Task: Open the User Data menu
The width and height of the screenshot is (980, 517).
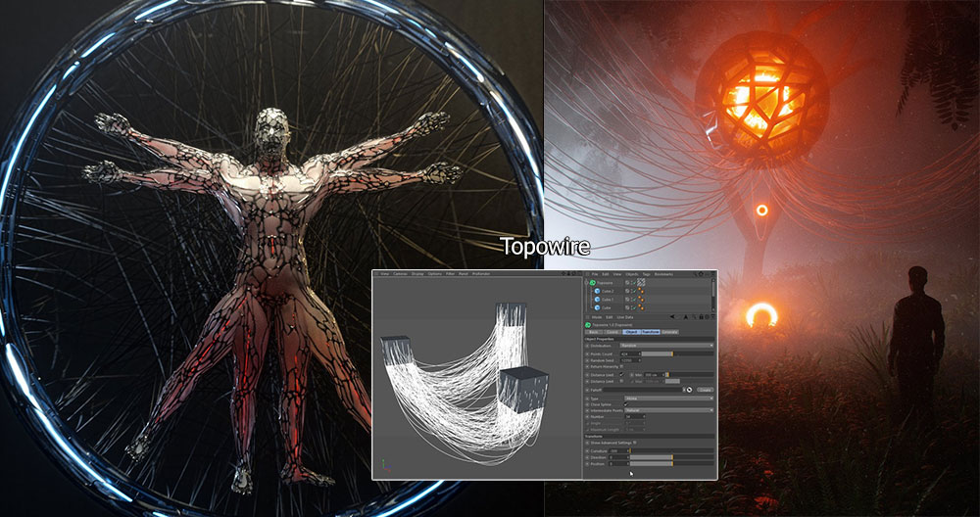Action: click(x=625, y=317)
